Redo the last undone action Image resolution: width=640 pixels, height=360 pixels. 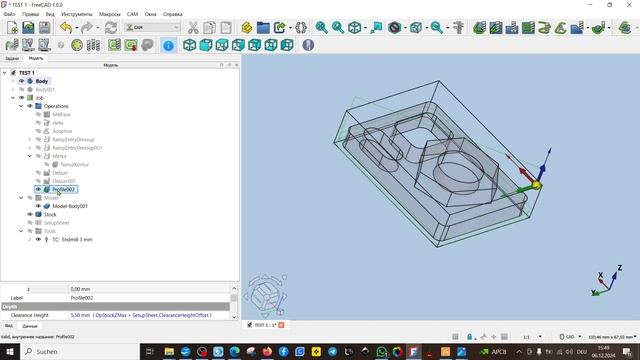point(87,28)
